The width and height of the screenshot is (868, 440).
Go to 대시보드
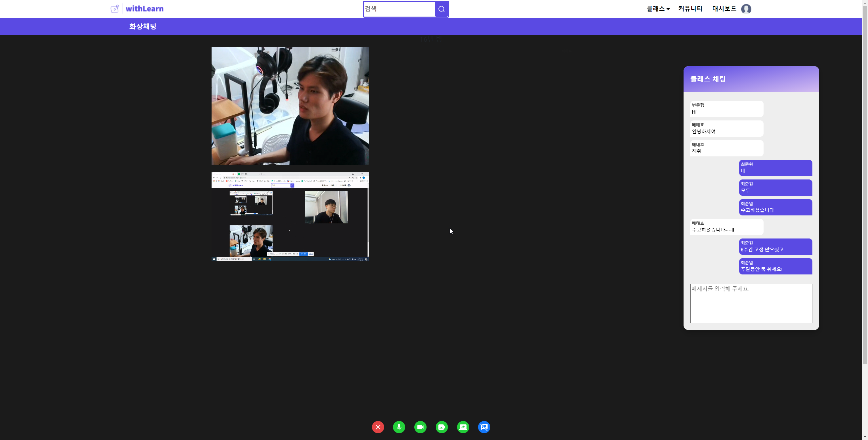click(724, 9)
